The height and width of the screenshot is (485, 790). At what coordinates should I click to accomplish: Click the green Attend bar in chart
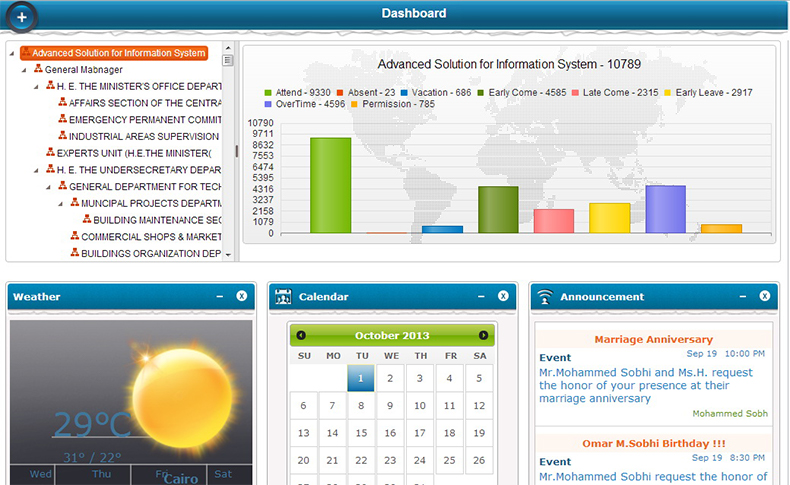point(330,185)
